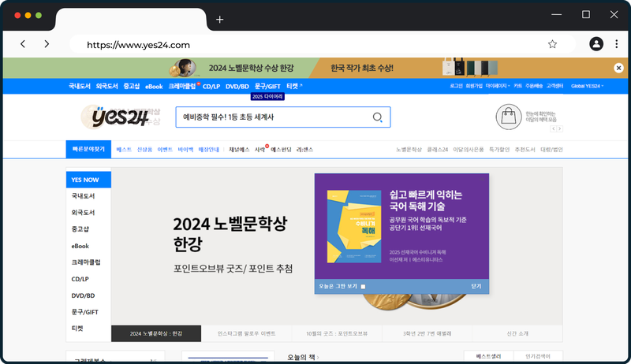Image resolution: width=631 pixels, height=364 pixels.
Task: Select 문구/GIFT in the left sidebar
Action: tap(84, 312)
